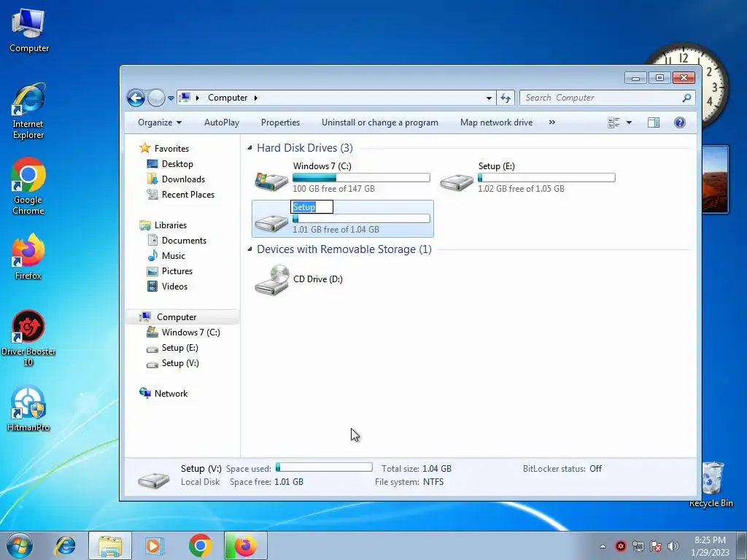The width and height of the screenshot is (747, 560).
Task: Open Chrome from the taskbar
Action: tap(200, 545)
